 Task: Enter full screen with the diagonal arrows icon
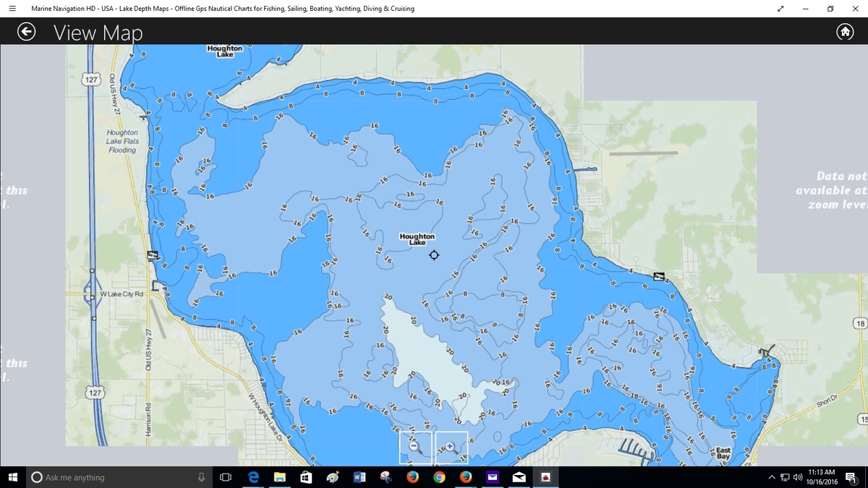(x=780, y=9)
